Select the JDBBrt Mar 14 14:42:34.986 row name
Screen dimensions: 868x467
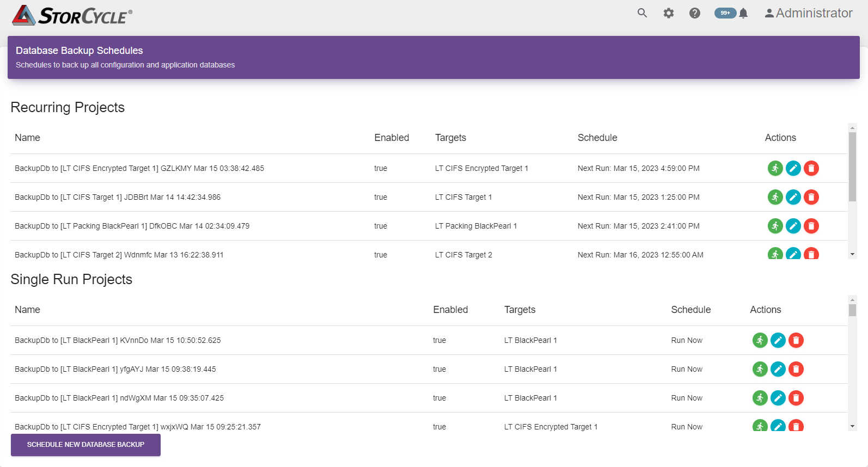[x=118, y=197]
